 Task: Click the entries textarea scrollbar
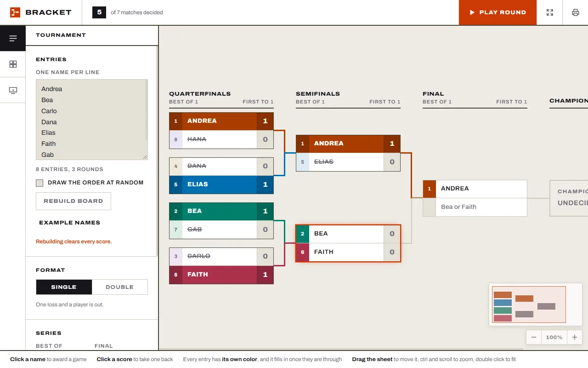click(x=147, y=110)
